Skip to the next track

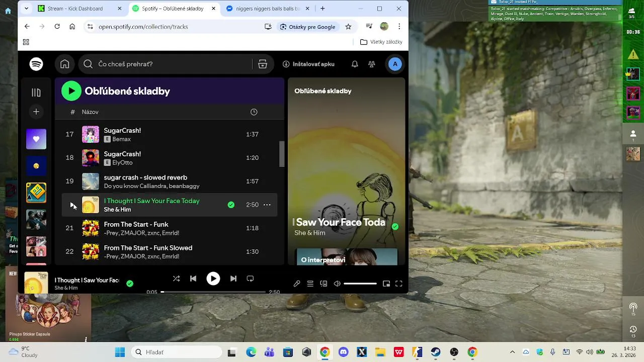(233, 279)
